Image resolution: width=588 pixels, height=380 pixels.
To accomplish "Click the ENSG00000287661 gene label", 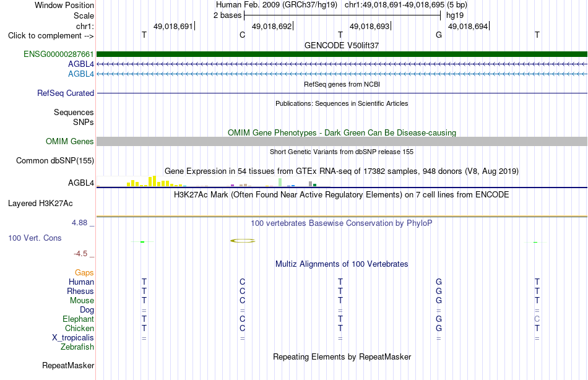I will [59, 54].
